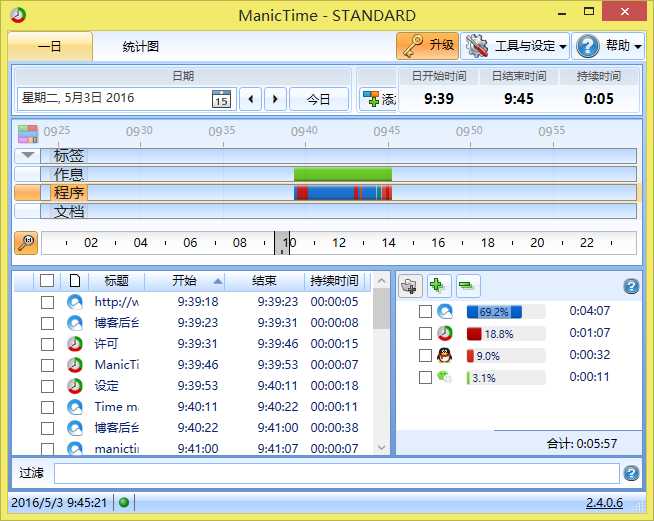The image size is (654, 521).
Task: Click the group folder icon in summary panel
Action: pos(410,286)
